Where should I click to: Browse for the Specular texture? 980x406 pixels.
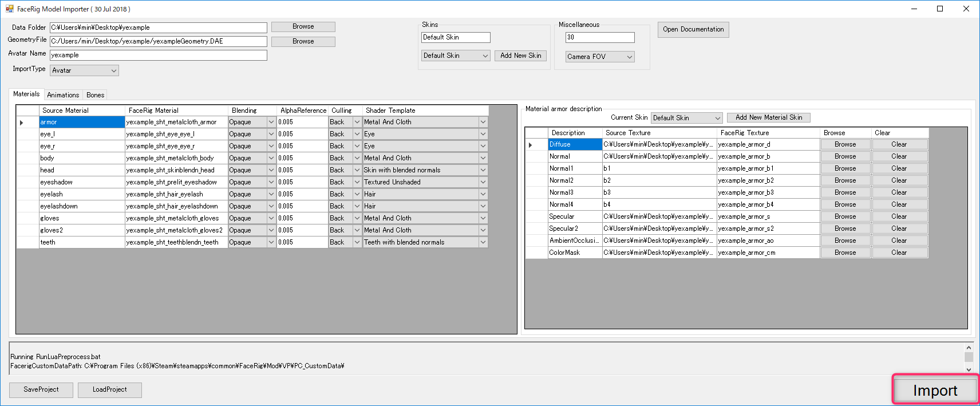coord(845,216)
